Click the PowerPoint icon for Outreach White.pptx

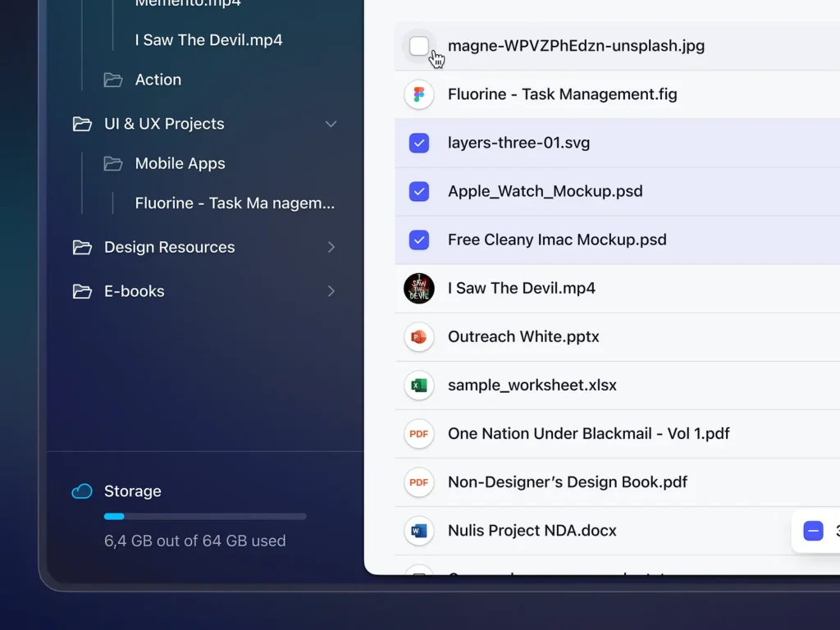tap(419, 337)
